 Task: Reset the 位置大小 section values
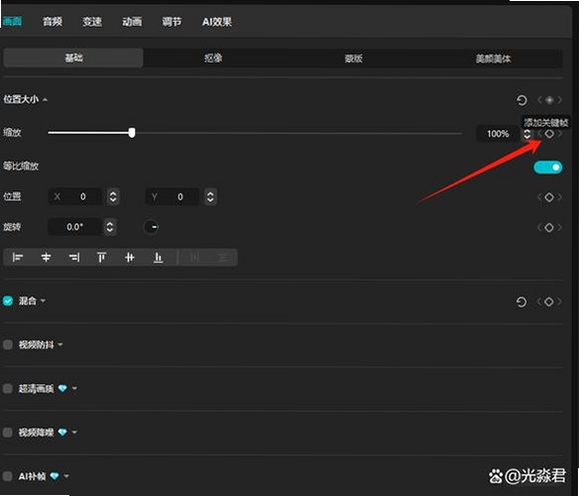coord(521,100)
